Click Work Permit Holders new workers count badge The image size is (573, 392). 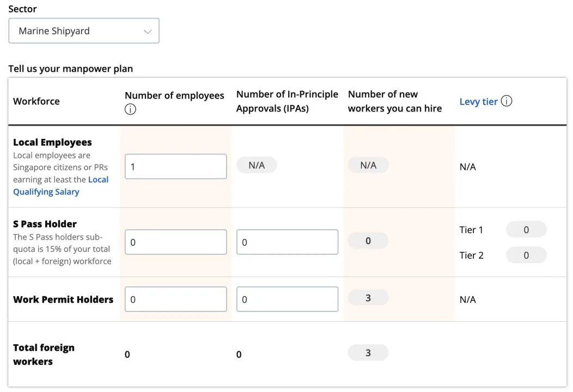pos(368,298)
